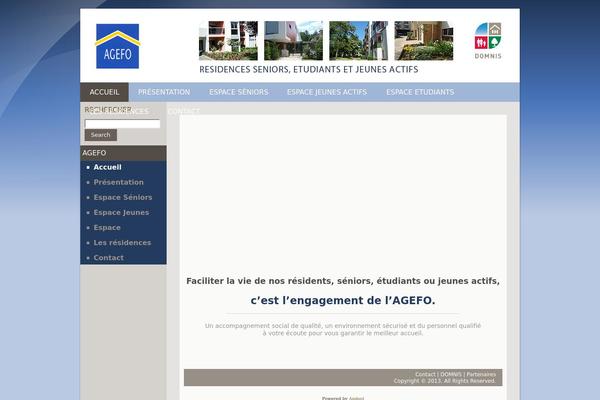
Task: Open Espace Séniors in the sidebar menu
Action: [x=123, y=198]
